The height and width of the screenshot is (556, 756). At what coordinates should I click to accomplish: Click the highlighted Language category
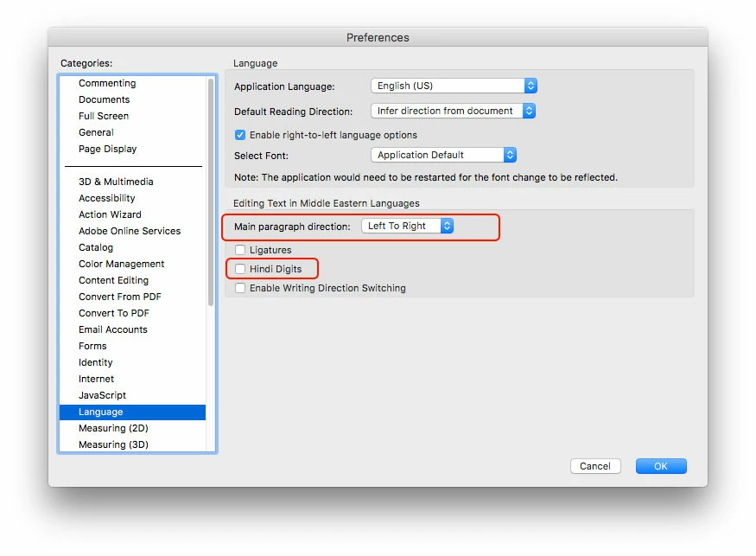click(132, 412)
